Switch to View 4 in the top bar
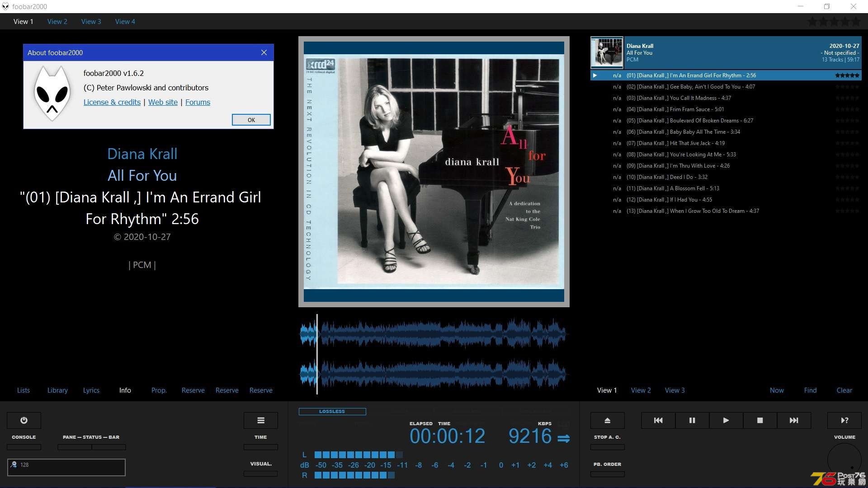Screen dimensions: 868x488 coord(125,21)
